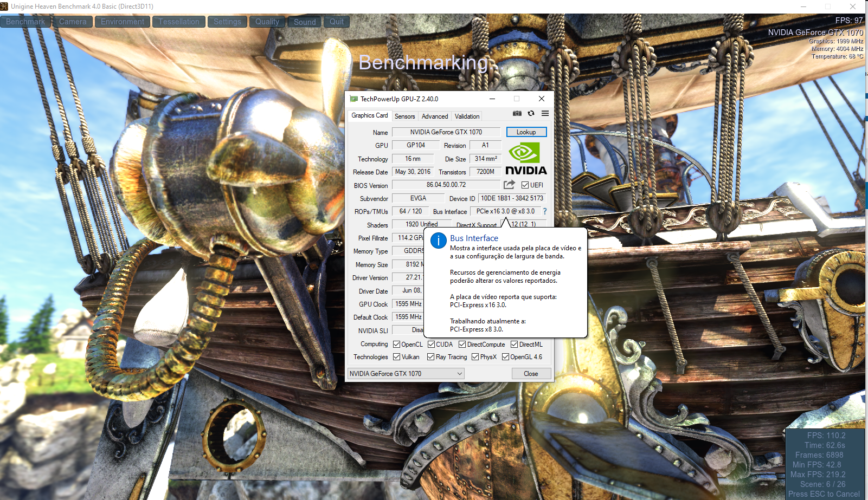
Task: Switch to the Validation tab
Action: coord(467,116)
